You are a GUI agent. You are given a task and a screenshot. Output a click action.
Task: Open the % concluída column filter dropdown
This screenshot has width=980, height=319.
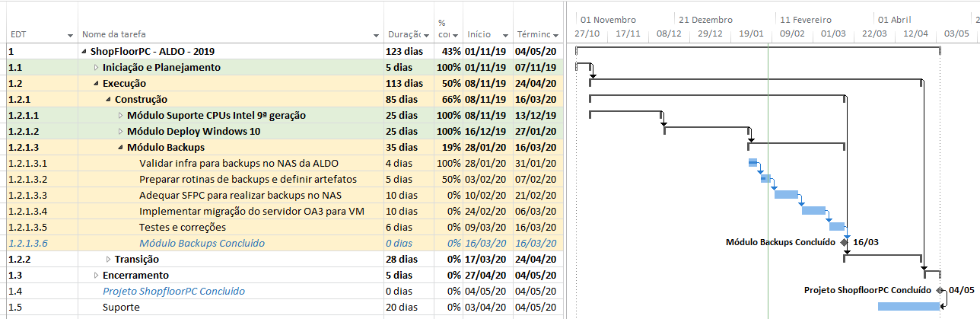click(456, 36)
